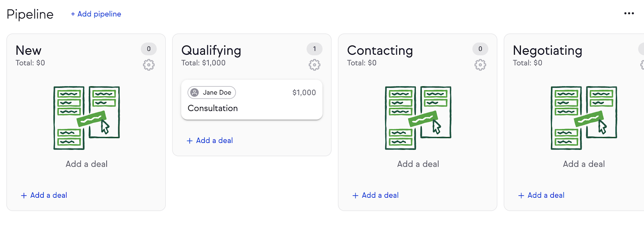Open settings gear for Qualifying stage
The height and width of the screenshot is (236, 644).
314,65
